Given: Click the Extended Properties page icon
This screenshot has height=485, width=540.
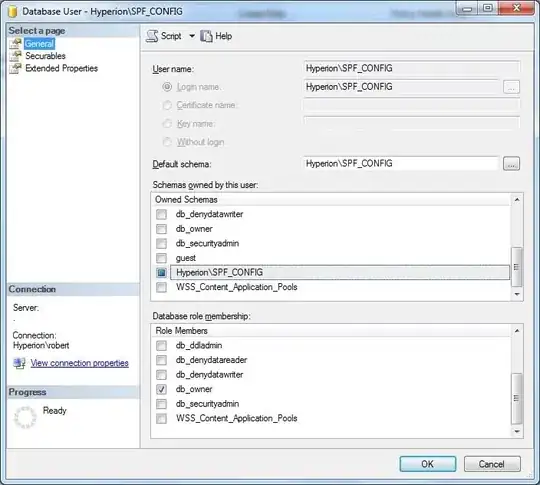Looking at the screenshot, I should [15, 68].
